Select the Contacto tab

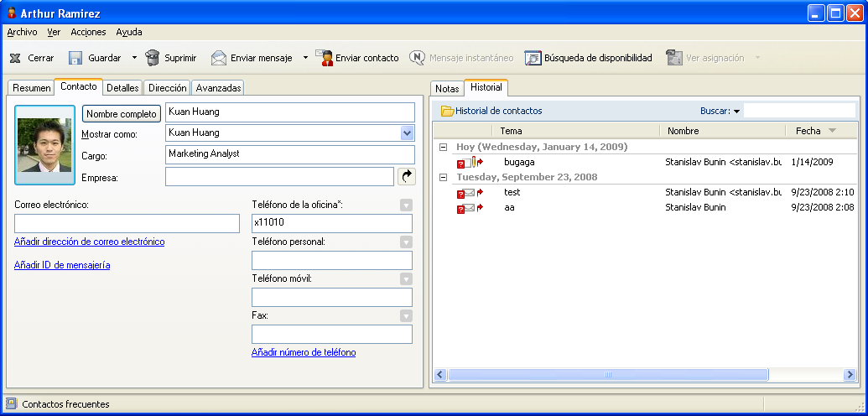[x=79, y=87]
